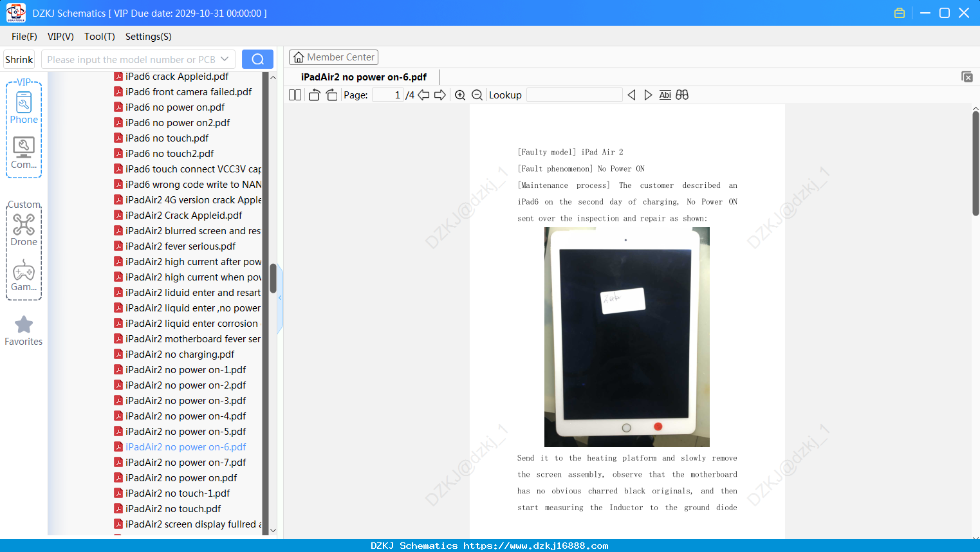Open iPad6 no power on.pdf
Screen dimensions: 980x552
(x=175, y=107)
